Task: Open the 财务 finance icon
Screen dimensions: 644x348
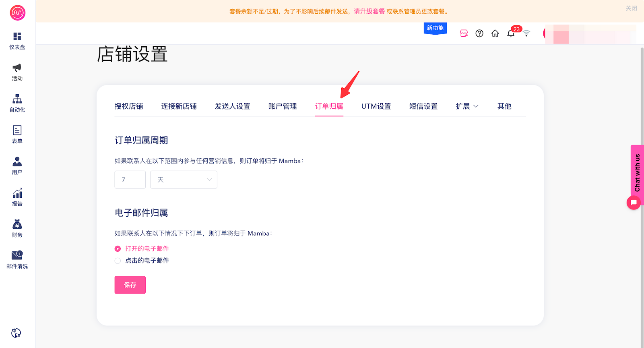Action: coord(17,224)
